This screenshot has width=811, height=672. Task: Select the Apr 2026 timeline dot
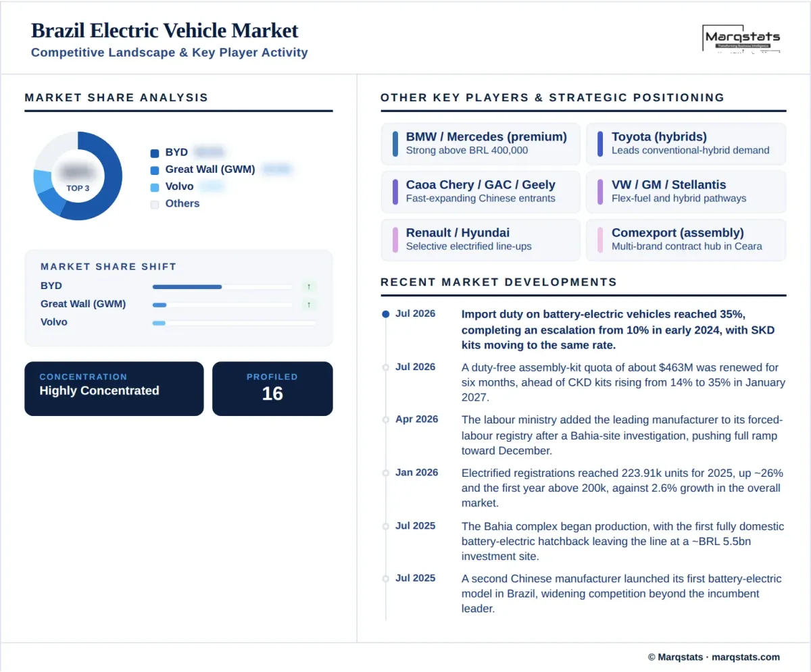(x=386, y=420)
